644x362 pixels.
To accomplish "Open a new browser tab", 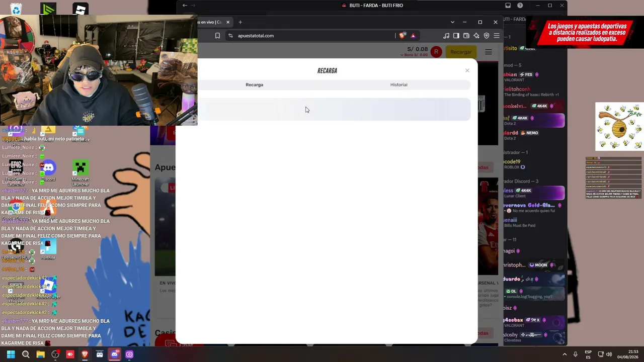I will 240,22.
